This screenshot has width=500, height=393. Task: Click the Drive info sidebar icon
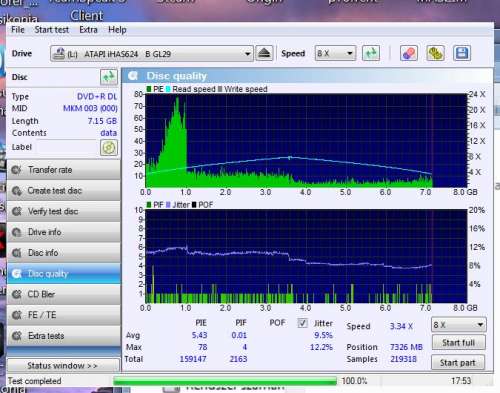16,232
